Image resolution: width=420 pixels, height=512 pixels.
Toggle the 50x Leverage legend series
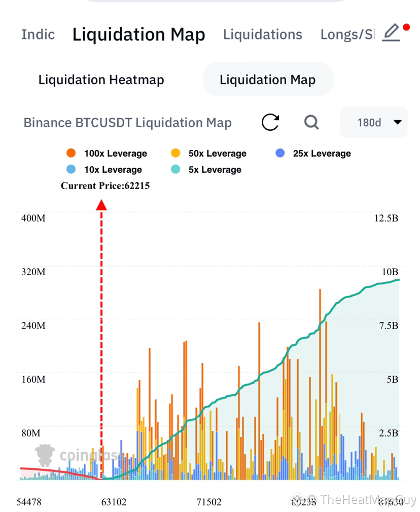point(208,153)
